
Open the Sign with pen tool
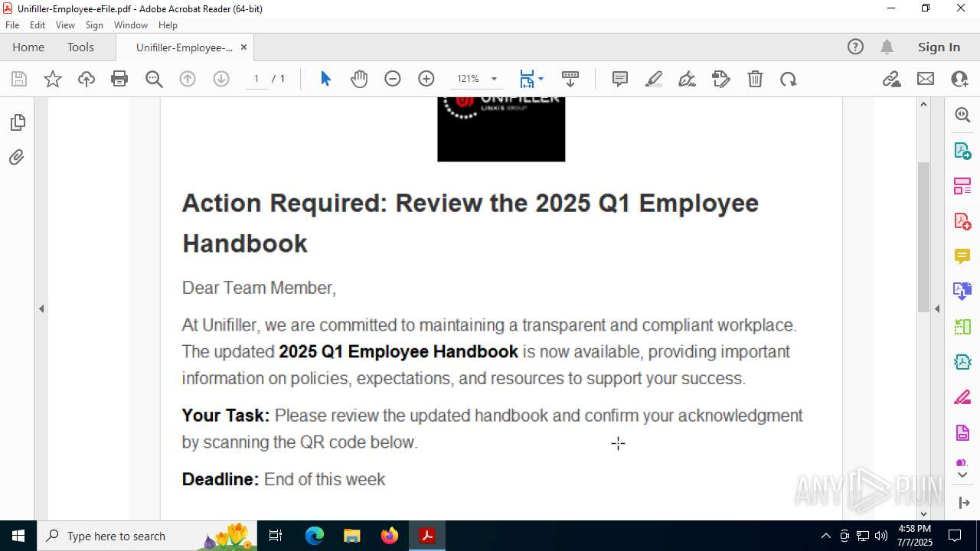[x=688, y=79]
